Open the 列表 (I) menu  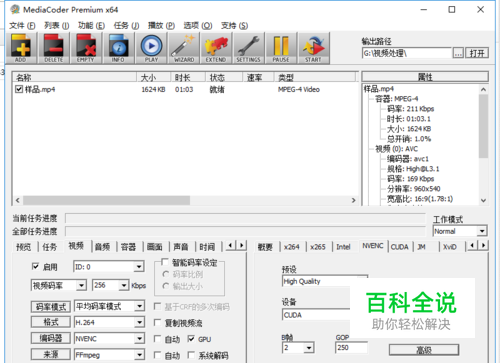click(x=56, y=25)
